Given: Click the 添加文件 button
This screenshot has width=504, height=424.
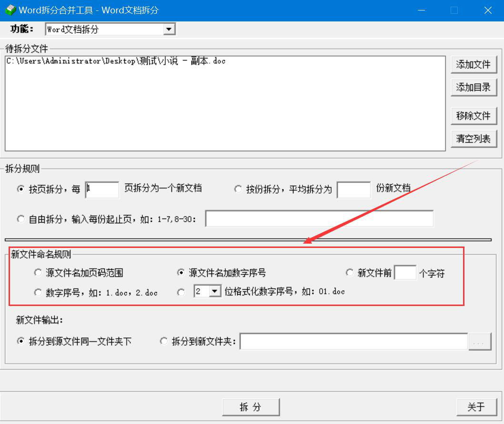Looking at the screenshot, I should point(474,65).
